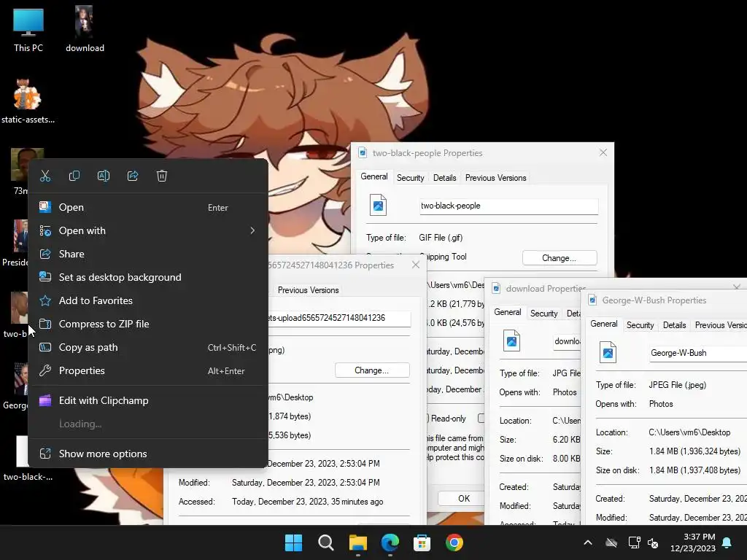Open General tab in two-black-people Properties
This screenshot has width=747, height=560.
click(x=374, y=176)
